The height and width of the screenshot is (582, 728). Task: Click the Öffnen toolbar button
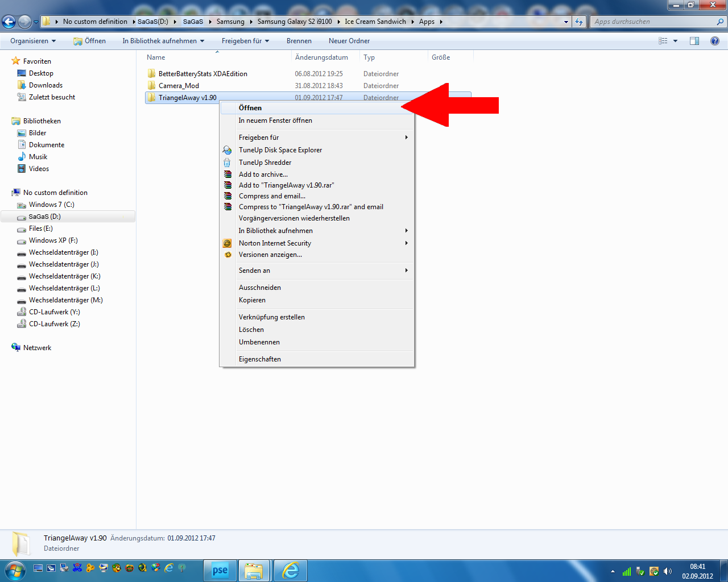point(90,41)
